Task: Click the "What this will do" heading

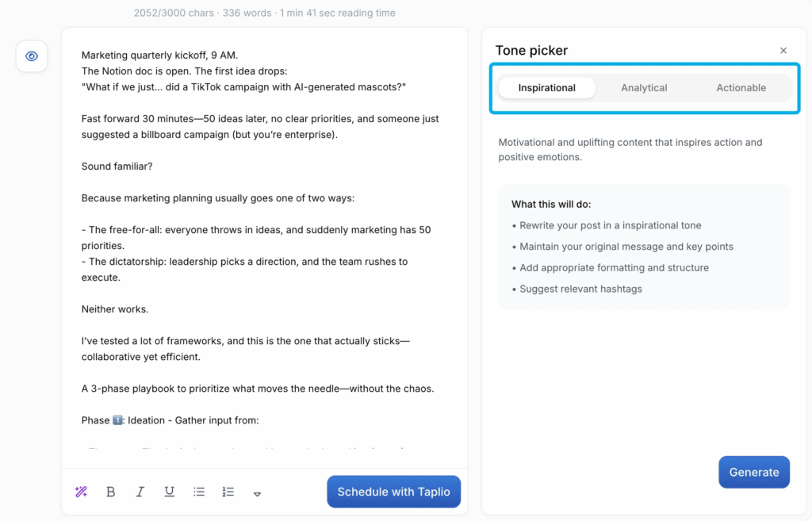Action: pos(550,204)
